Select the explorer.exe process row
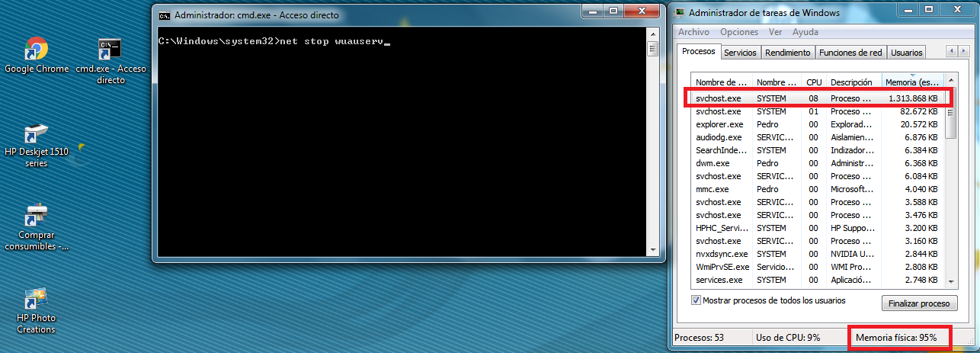980x353 pixels. point(818,124)
